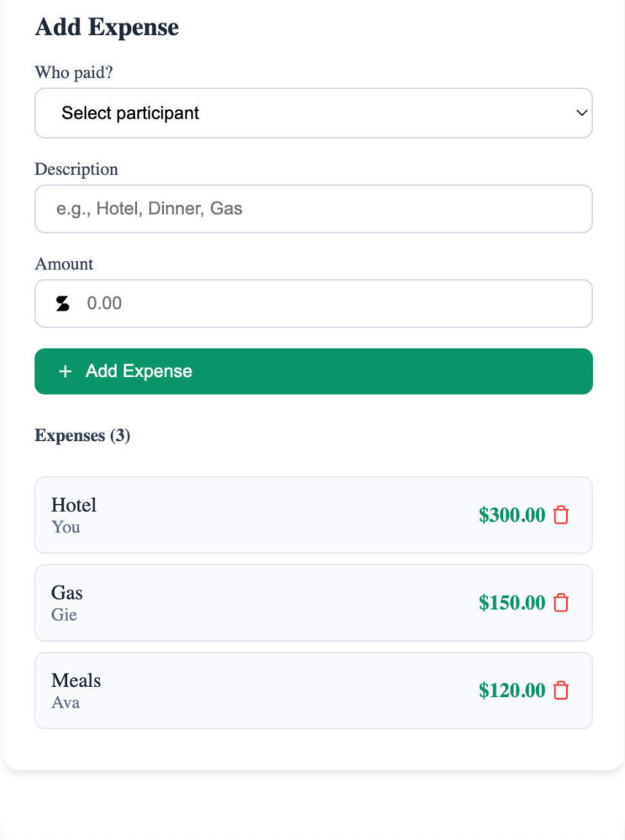Click the red delete icon beside $300.00
The width and height of the screenshot is (625, 840).
coord(561,515)
